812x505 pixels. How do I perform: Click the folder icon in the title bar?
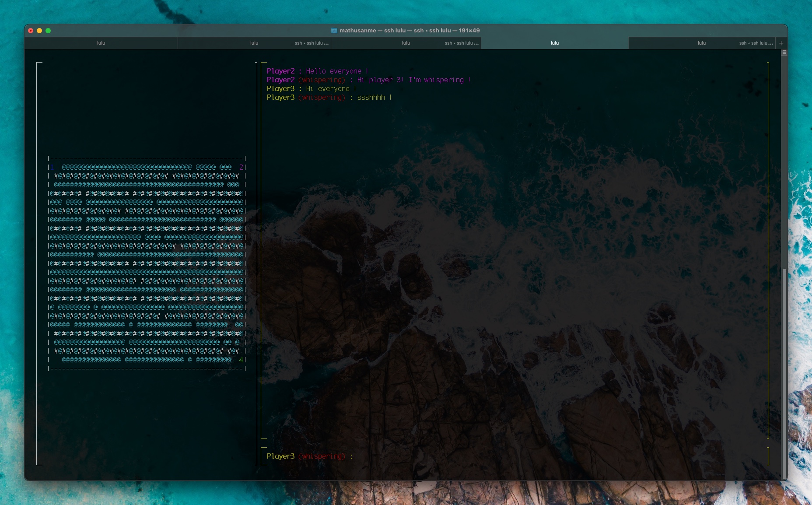tap(334, 31)
